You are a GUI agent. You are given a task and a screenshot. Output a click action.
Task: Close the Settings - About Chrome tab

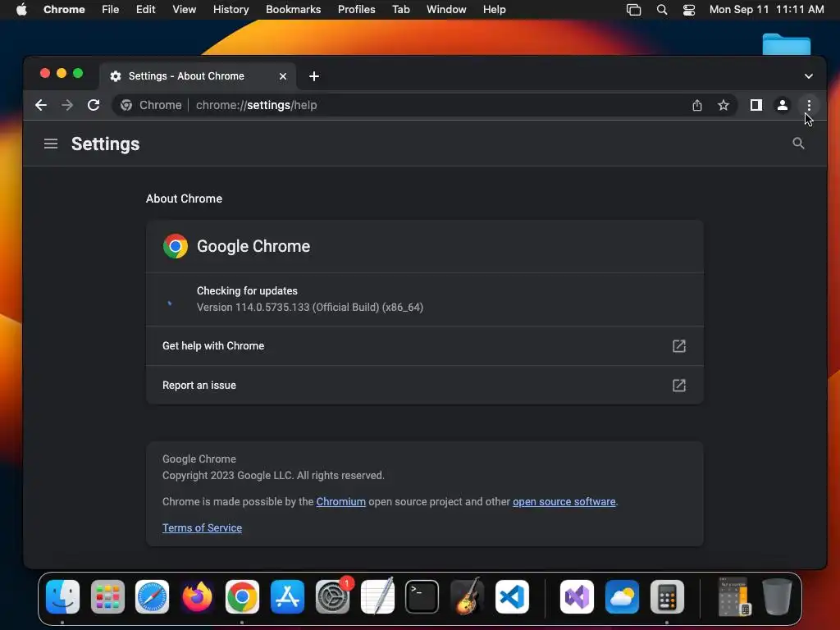point(283,76)
